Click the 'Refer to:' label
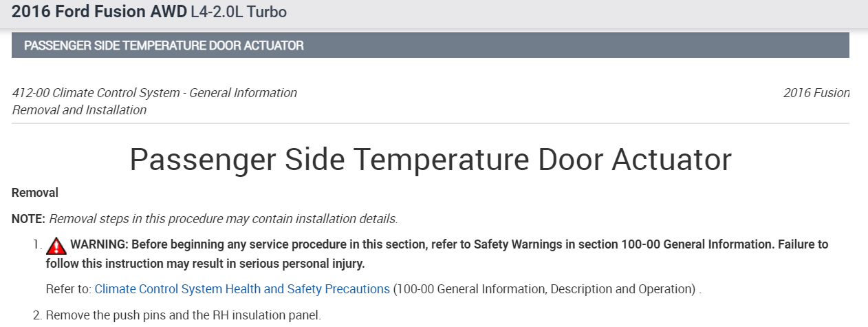868x327 pixels. pyautogui.click(x=69, y=289)
